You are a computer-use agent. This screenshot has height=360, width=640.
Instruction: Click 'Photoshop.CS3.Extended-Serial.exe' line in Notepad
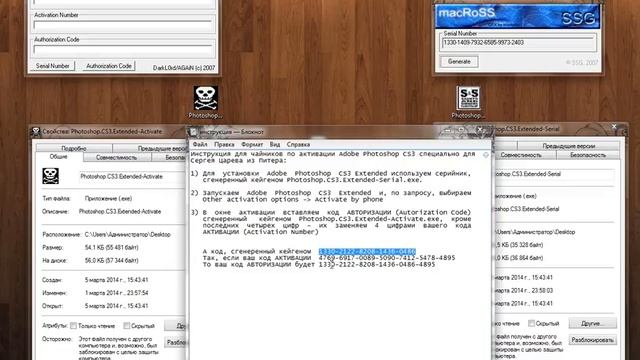(x=312, y=180)
